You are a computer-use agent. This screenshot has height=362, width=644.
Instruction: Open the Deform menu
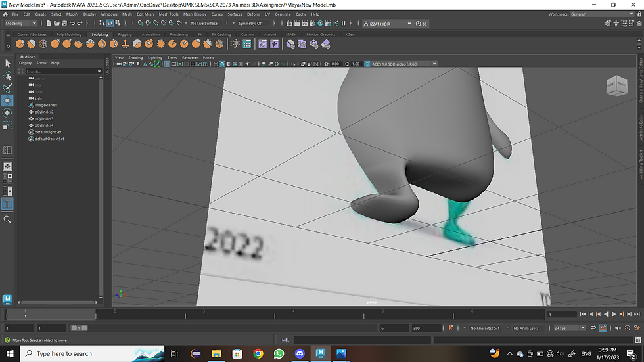(253, 14)
